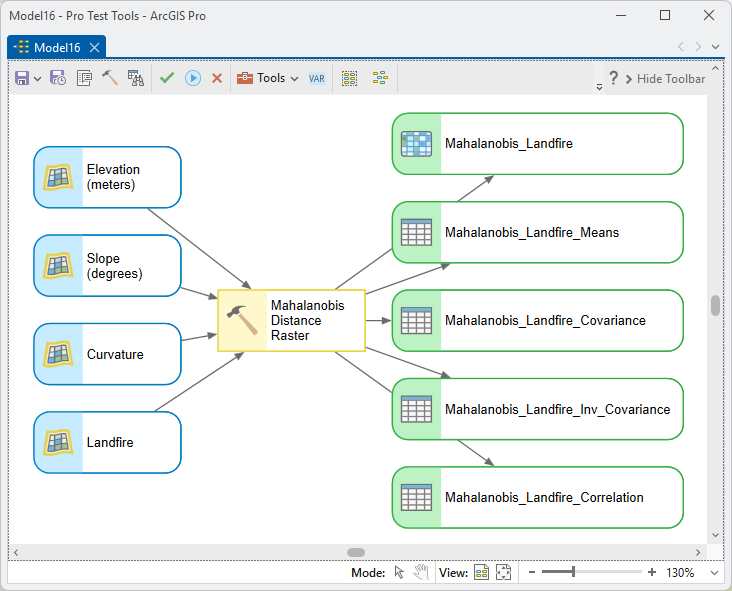Click Hide Toolbar
This screenshot has height=591, width=732.
[665, 79]
